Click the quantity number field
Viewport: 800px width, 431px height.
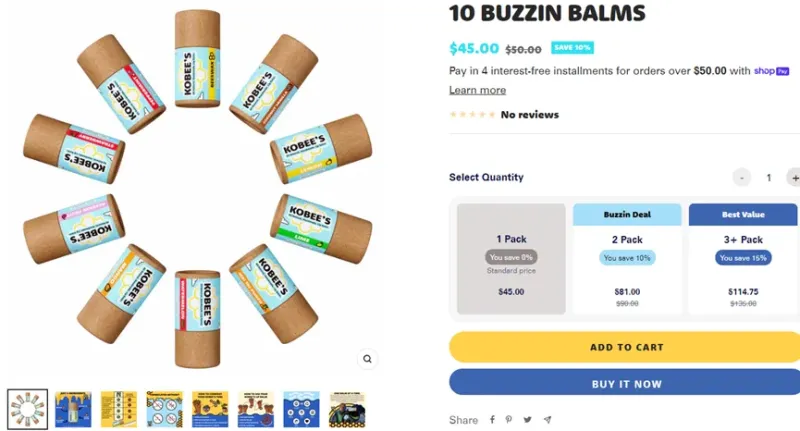pos(768,177)
